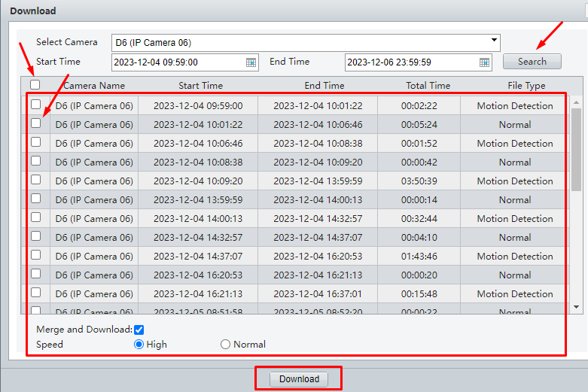Check the row starting 2023-12-04 10:09:20
Image resolution: width=588 pixels, height=392 pixels.
click(x=35, y=180)
